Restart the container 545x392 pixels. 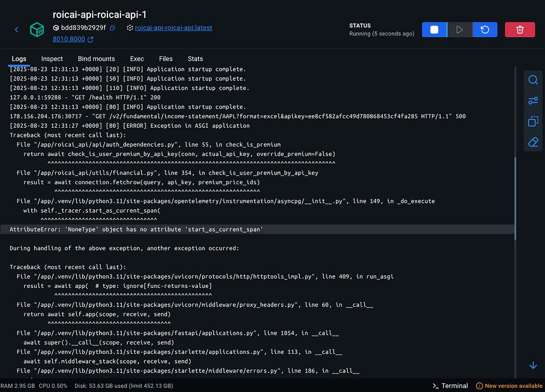pyautogui.click(x=485, y=29)
